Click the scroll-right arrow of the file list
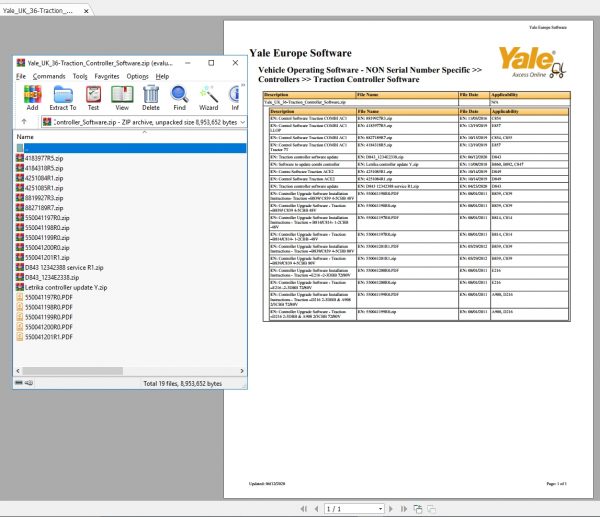 [242, 371]
